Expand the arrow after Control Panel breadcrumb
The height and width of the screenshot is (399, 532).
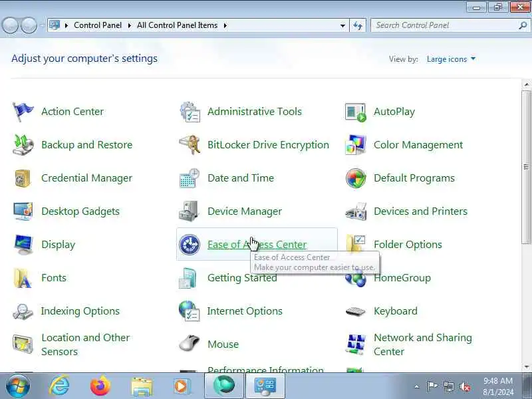[x=129, y=25]
